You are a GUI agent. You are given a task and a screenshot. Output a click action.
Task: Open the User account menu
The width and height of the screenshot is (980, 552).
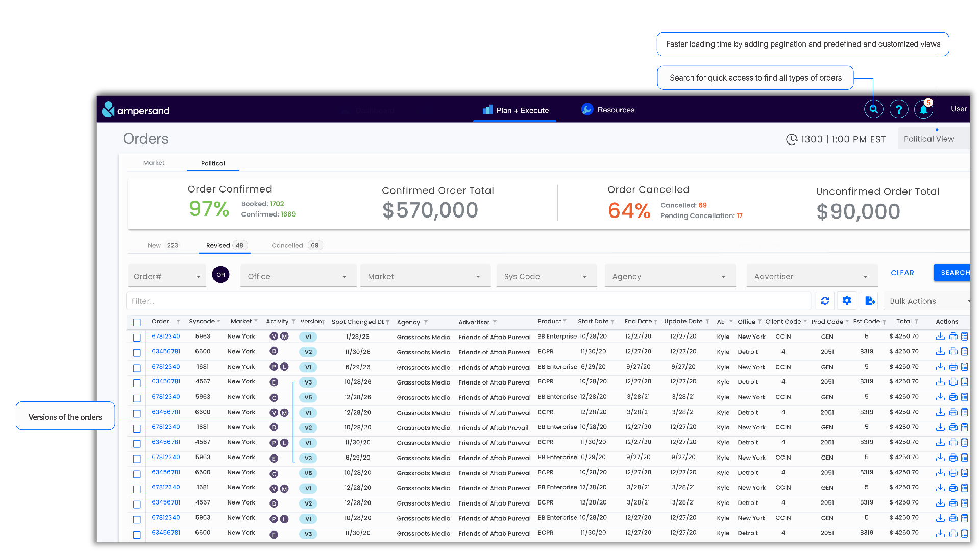point(959,109)
